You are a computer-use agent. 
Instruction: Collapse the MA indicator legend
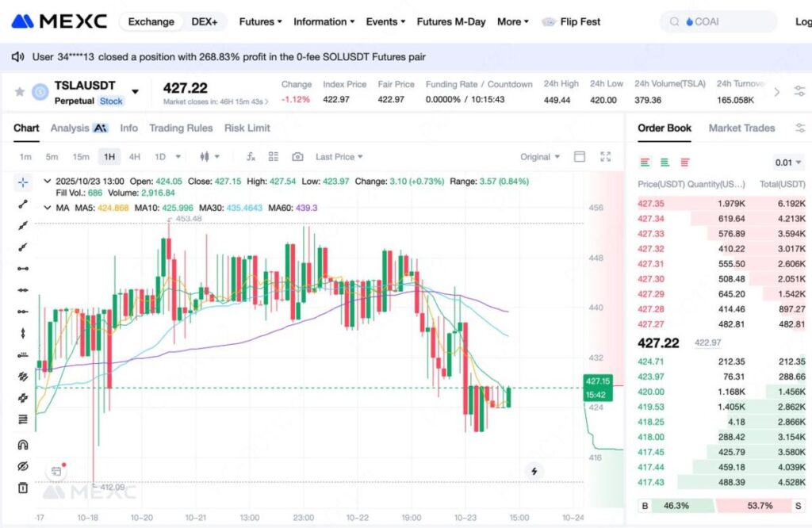pyautogui.click(x=47, y=208)
